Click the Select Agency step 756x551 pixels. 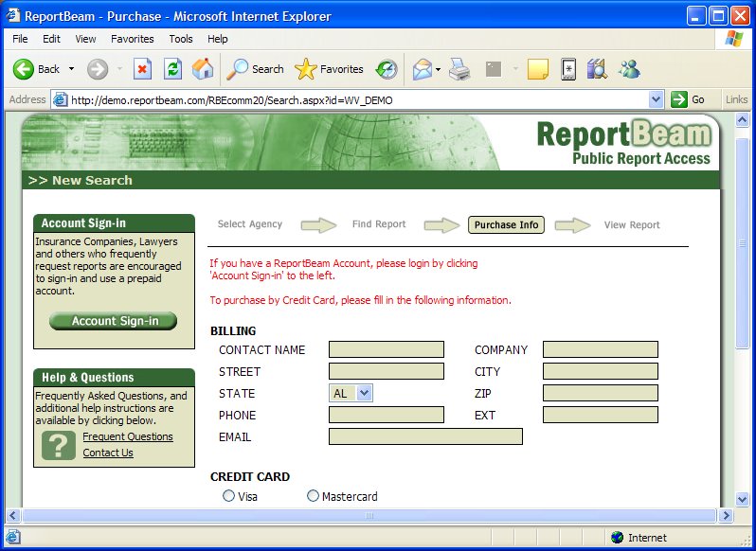click(x=250, y=224)
